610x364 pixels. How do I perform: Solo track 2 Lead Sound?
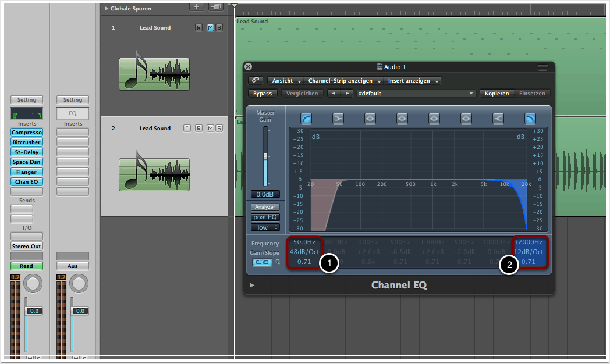click(x=219, y=129)
